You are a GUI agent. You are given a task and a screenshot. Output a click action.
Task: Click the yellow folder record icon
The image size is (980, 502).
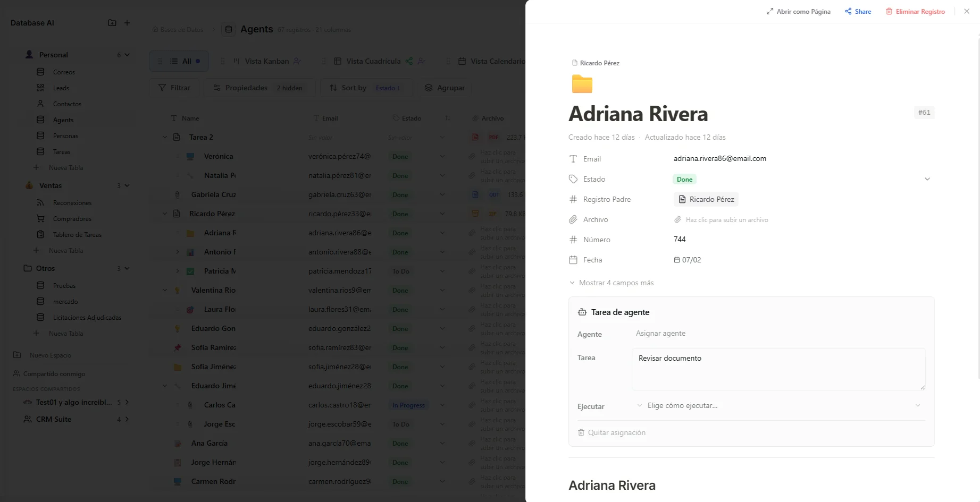click(582, 84)
